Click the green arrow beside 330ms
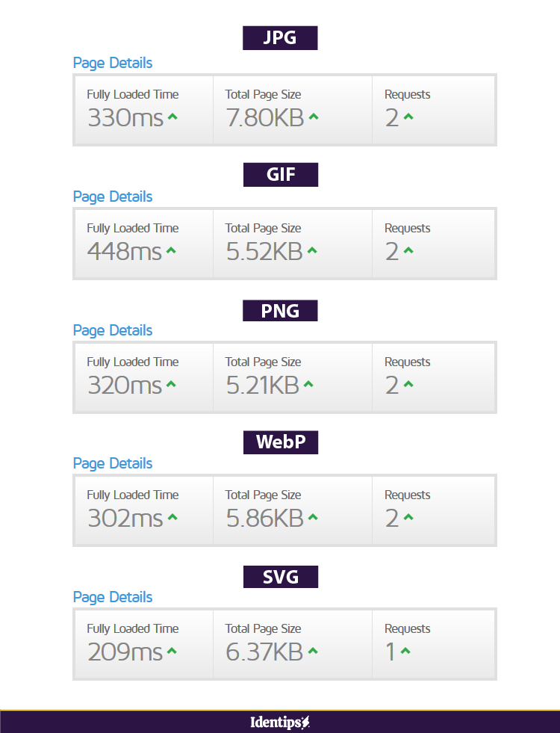Viewport: 560px width, 733px height. [172, 117]
